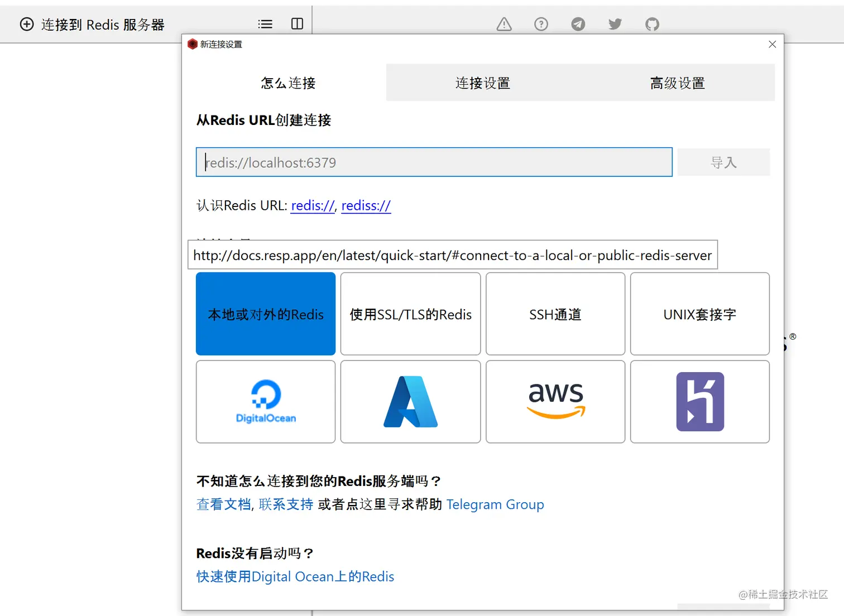Viewport: 844px width, 616px height.
Task: Click the 不知道怎么连接到您的Redis服务端吗？ heading
Action: [x=319, y=481]
